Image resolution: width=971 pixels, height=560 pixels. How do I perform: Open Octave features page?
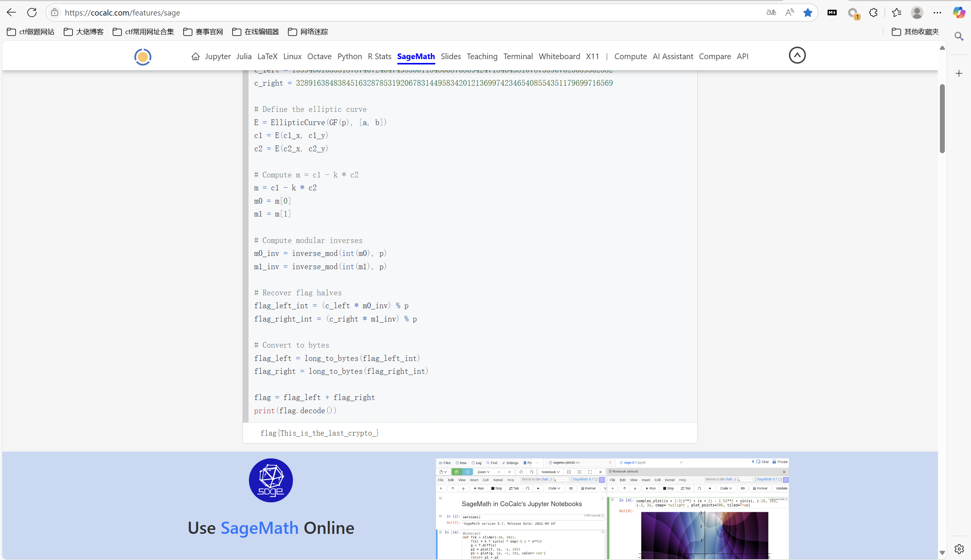(x=319, y=56)
